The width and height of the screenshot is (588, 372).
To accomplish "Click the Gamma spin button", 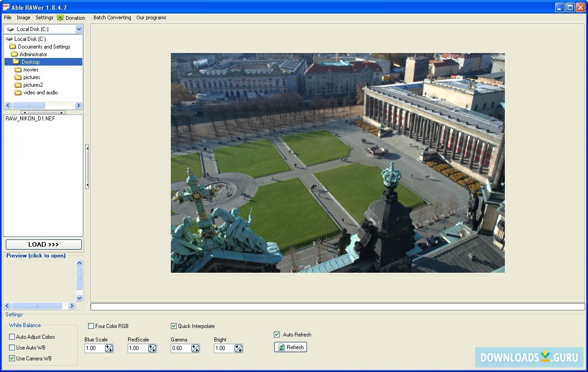I will [196, 348].
